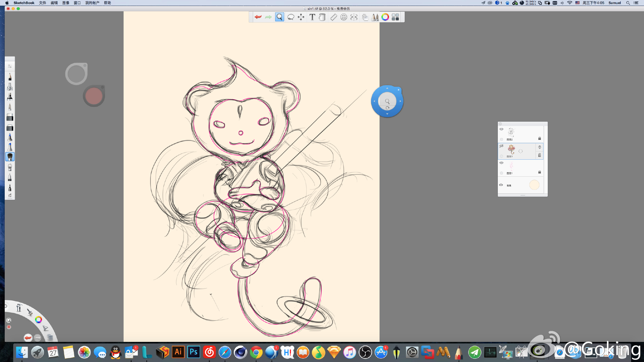The image size is (644, 362).
Task: Click the circle marker on layer 图层1
Action: [x=501, y=173]
